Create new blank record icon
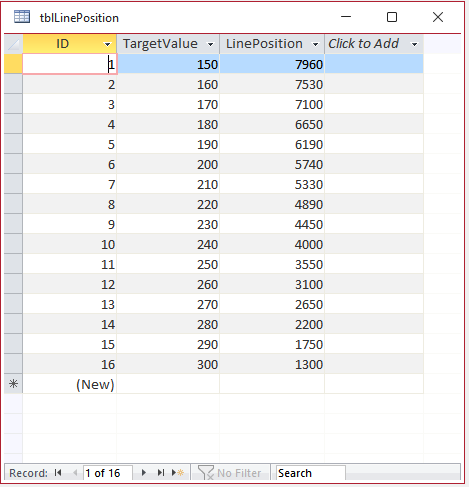This screenshot has height=487, width=469. [x=178, y=473]
